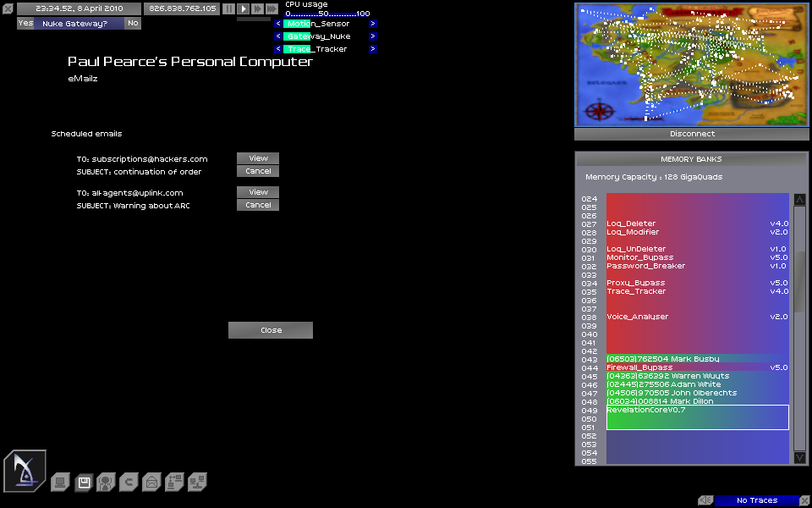
Task: Click the email envelope icon
Action: tap(151, 483)
